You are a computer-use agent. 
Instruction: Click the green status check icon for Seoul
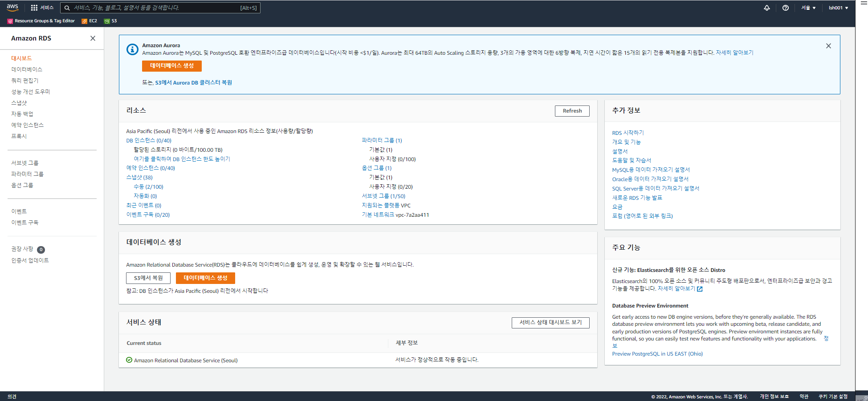point(129,360)
